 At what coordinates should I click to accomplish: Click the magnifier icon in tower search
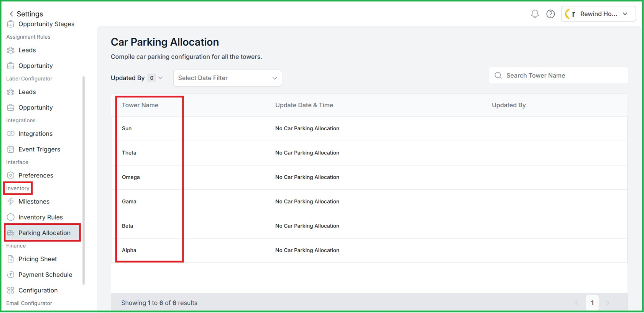[498, 75]
